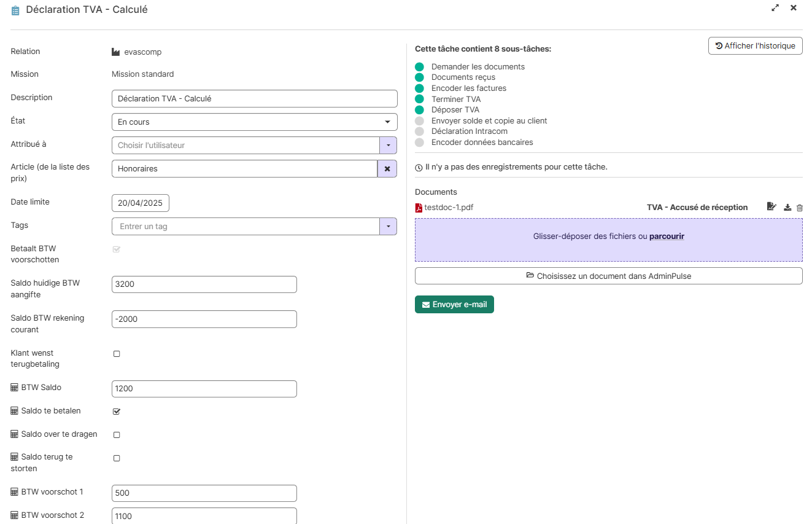Open the testdoc-1.pdf document
812x524 pixels.
448,208
